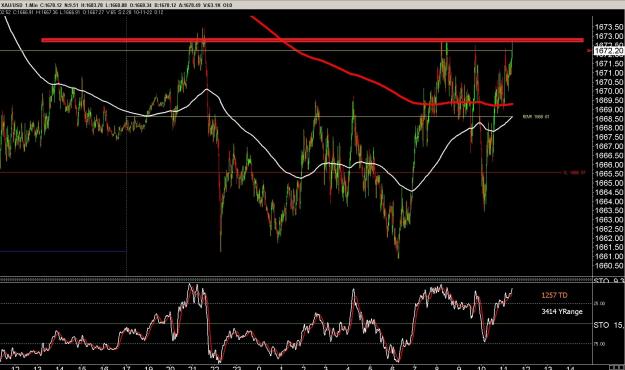Click the small boxes at bottom-right corner
The height and width of the screenshot is (370, 625).
tap(617, 366)
